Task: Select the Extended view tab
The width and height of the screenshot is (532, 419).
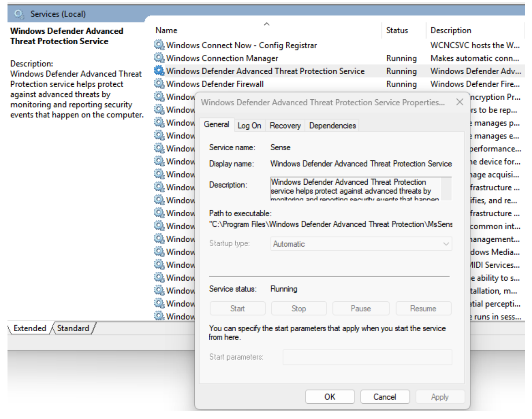Action: 30,328
